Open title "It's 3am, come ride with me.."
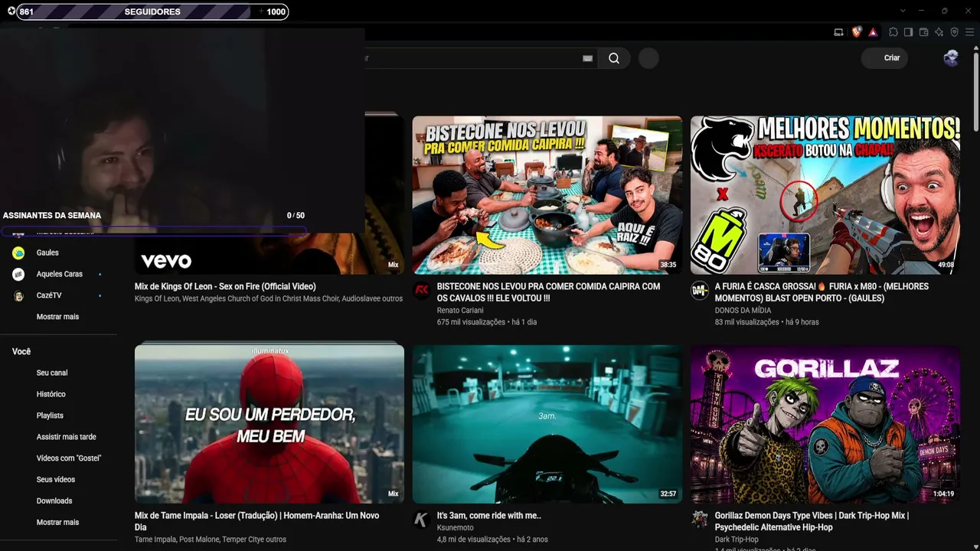 click(x=489, y=516)
